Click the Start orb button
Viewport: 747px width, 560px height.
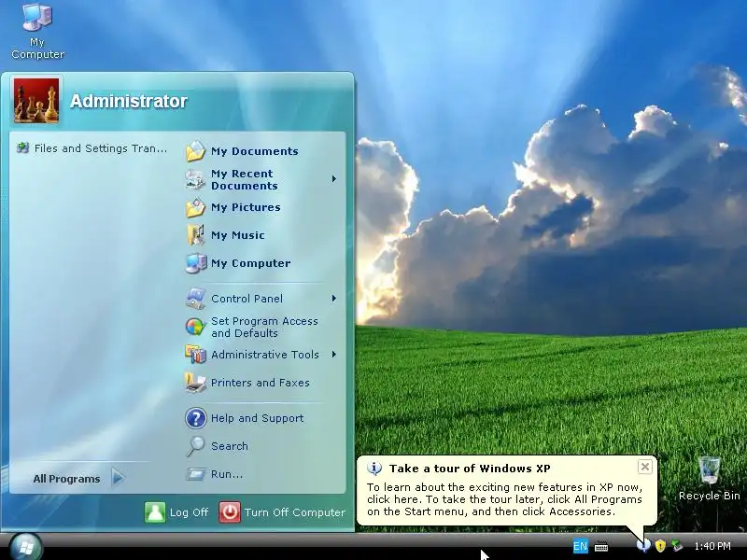pyautogui.click(x=25, y=547)
